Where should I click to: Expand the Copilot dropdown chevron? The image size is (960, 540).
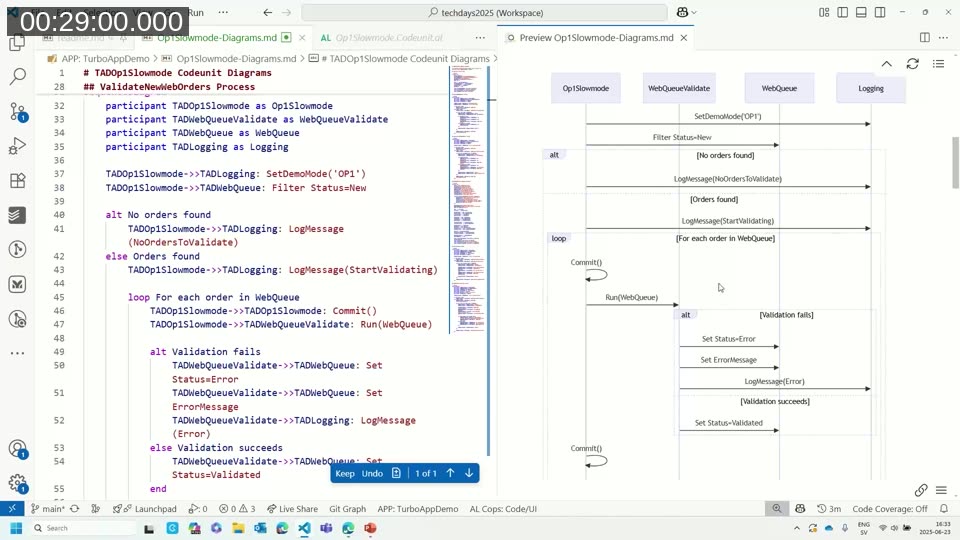[694, 12]
